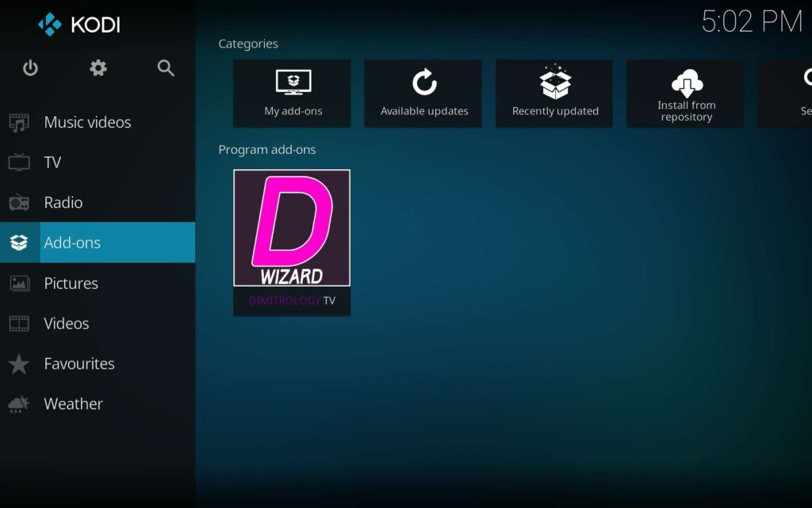Navigate to Videos section

click(98, 324)
